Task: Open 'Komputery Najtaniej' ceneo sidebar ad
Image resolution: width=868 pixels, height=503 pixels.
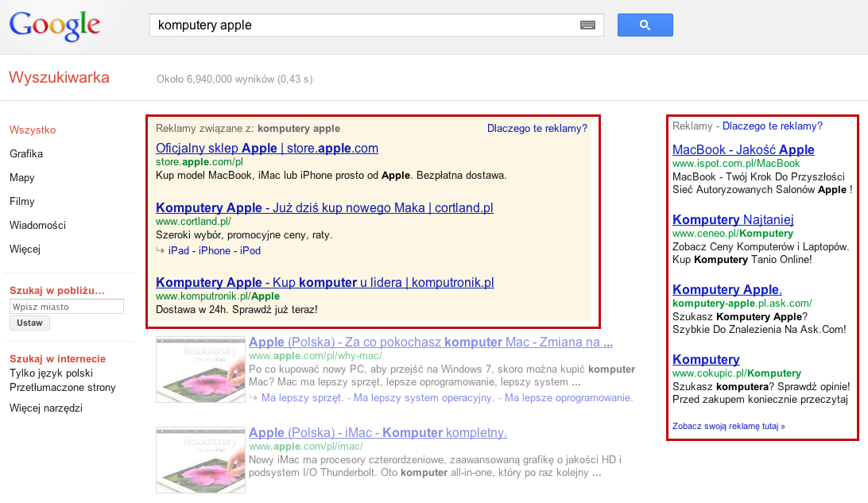Action: point(733,219)
